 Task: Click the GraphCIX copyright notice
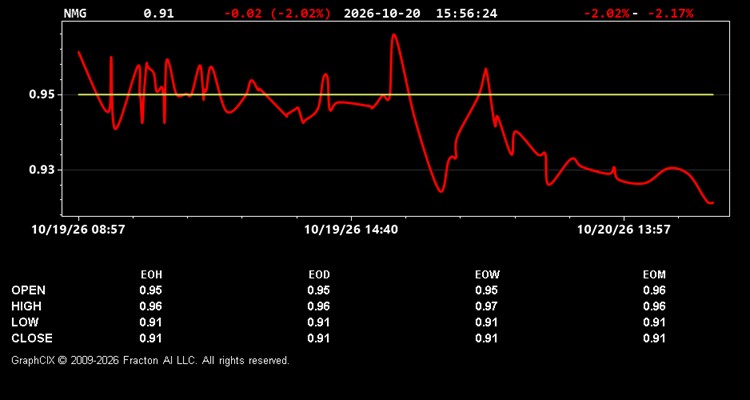[150, 360]
